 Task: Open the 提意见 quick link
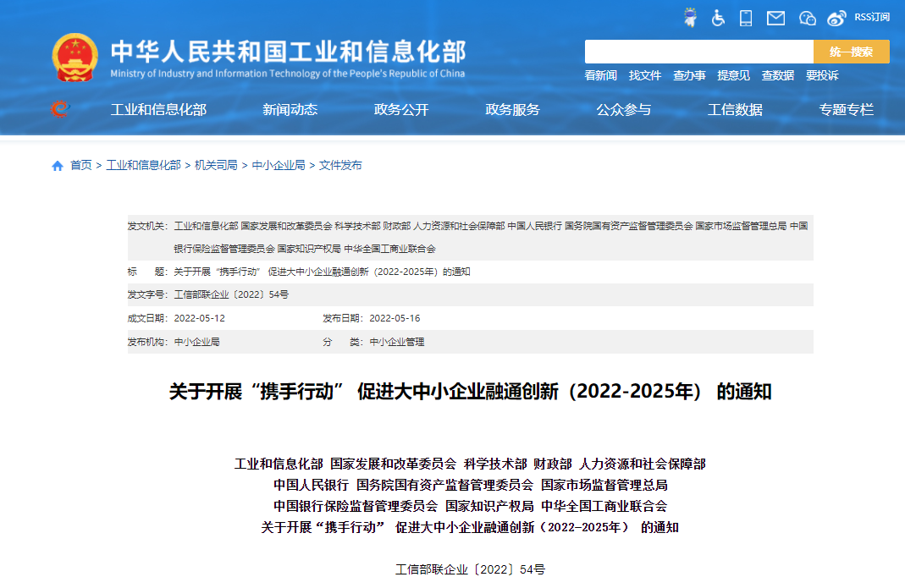pyautogui.click(x=734, y=75)
